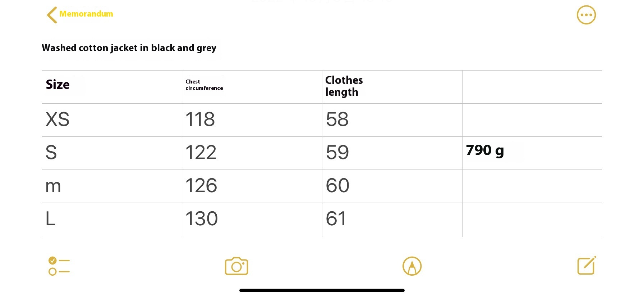Select the L size cell

[x=112, y=220]
